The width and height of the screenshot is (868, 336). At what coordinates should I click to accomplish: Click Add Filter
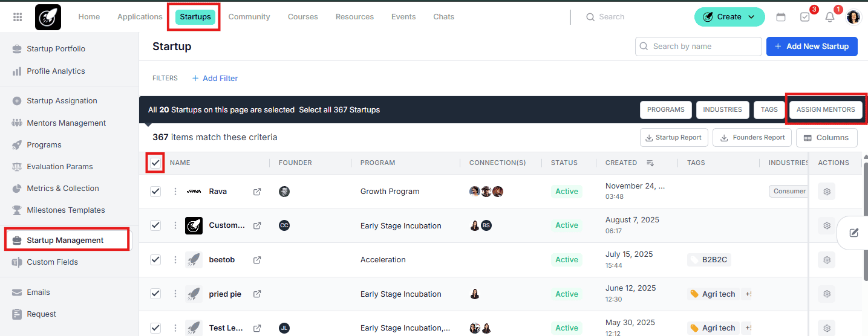click(x=215, y=78)
